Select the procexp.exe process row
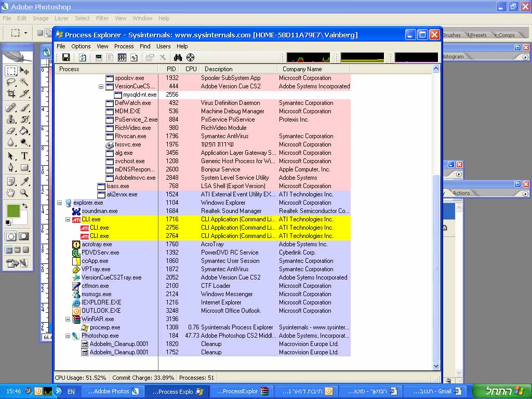Image resolution: width=532 pixels, height=399 pixels. coord(203,327)
